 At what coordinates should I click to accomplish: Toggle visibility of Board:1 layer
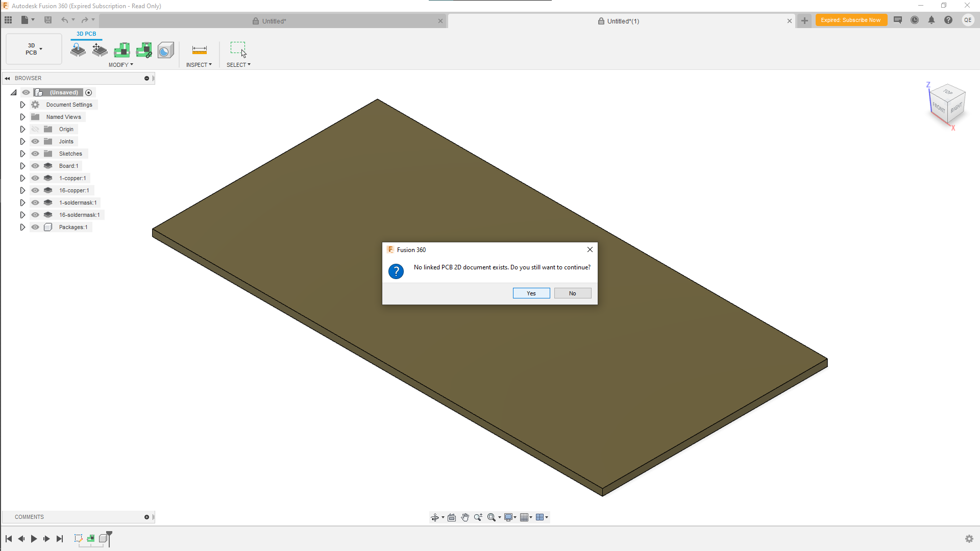(x=35, y=165)
